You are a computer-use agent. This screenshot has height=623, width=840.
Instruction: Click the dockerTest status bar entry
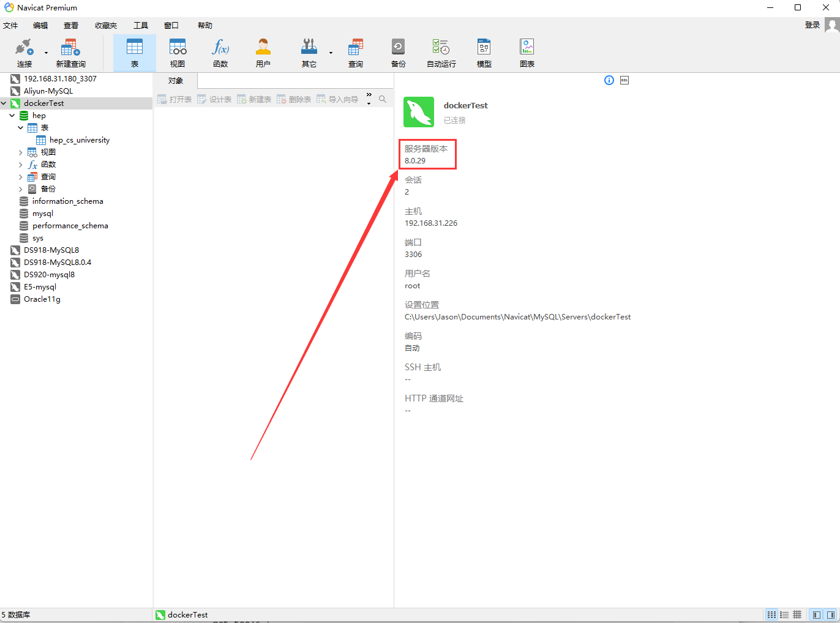(182, 615)
